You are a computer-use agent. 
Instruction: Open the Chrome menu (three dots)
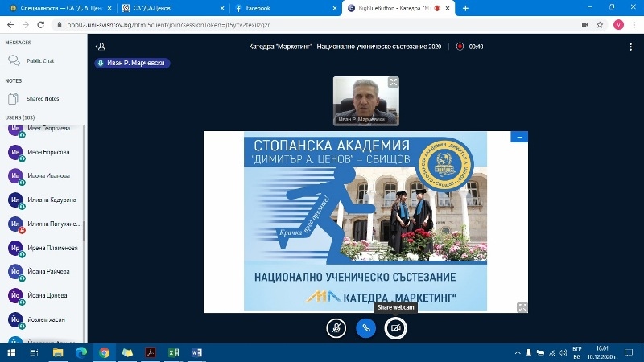[x=634, y=25]
